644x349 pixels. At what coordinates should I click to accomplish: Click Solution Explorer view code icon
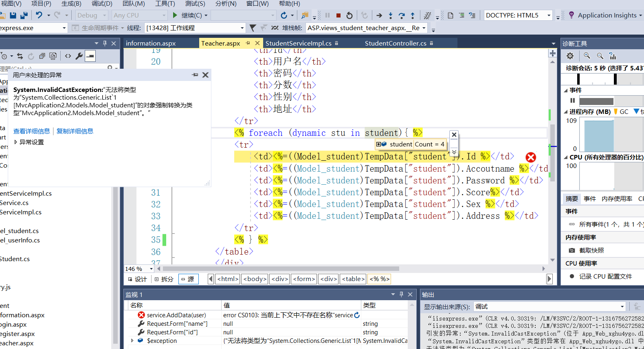68,56
